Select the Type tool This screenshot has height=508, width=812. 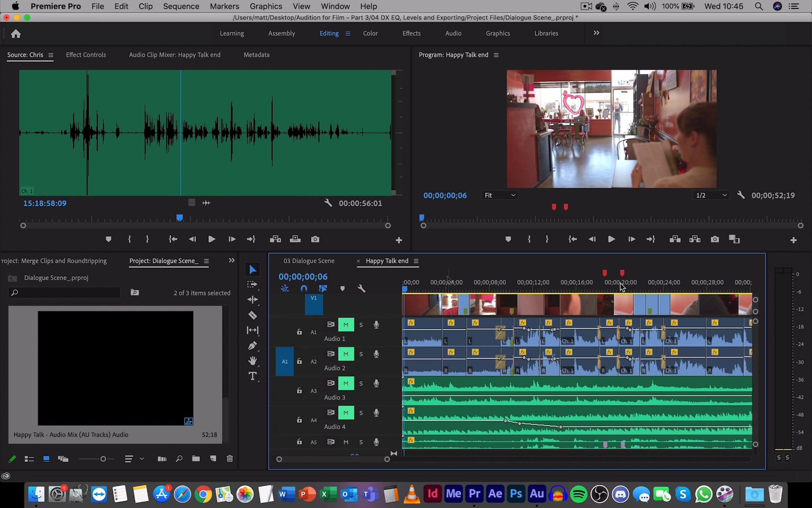(252, 376)
